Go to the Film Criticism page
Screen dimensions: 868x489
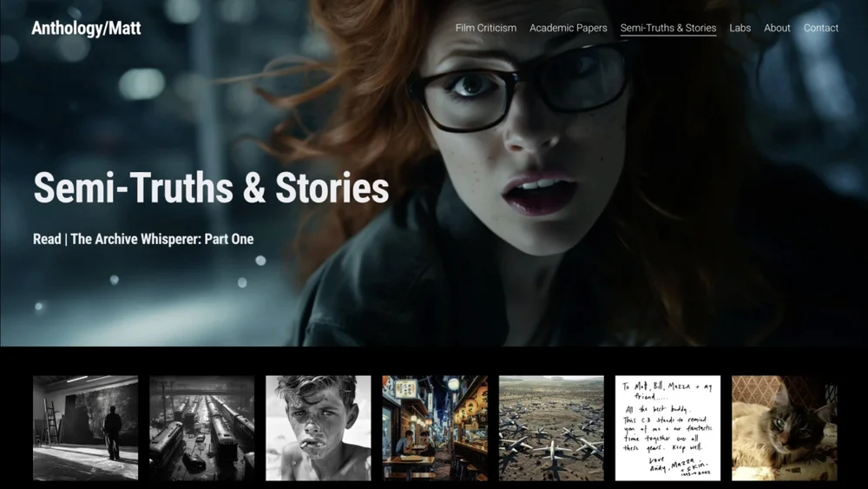(x=485, y=28)
